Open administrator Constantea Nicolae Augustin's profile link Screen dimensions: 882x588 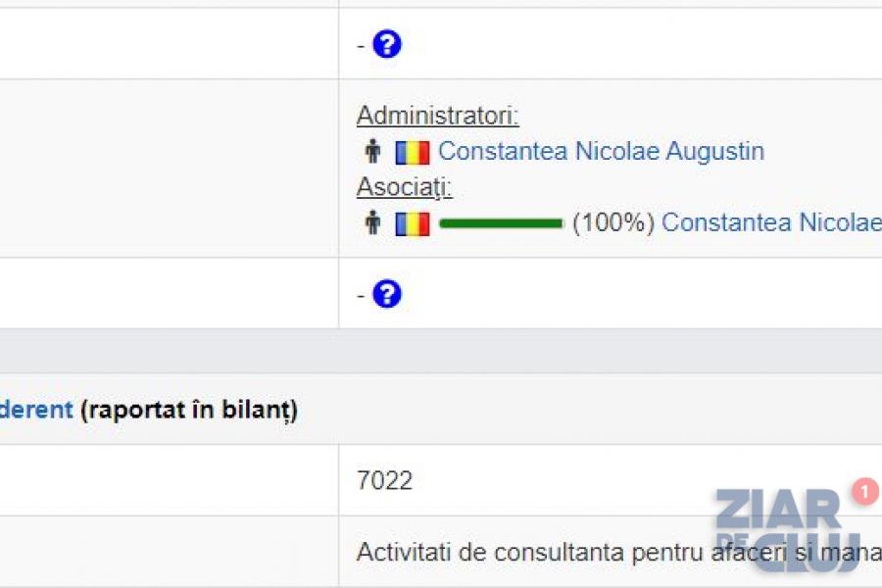pyautogui.click(x=601, y=152)
